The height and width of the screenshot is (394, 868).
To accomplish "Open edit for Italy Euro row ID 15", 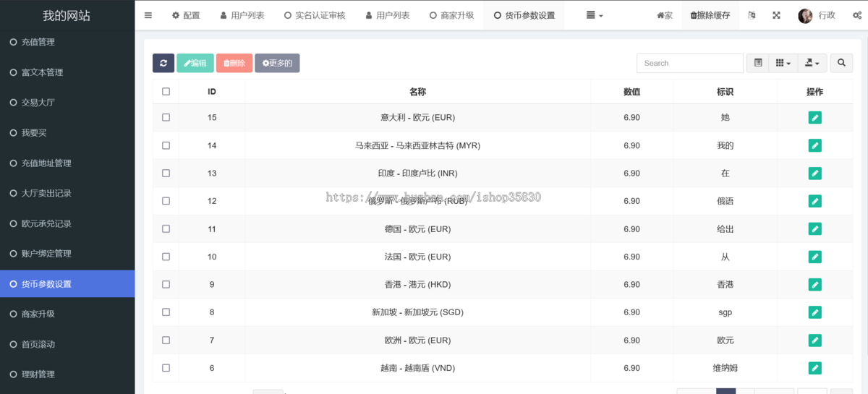I will (x=814, y=118).
